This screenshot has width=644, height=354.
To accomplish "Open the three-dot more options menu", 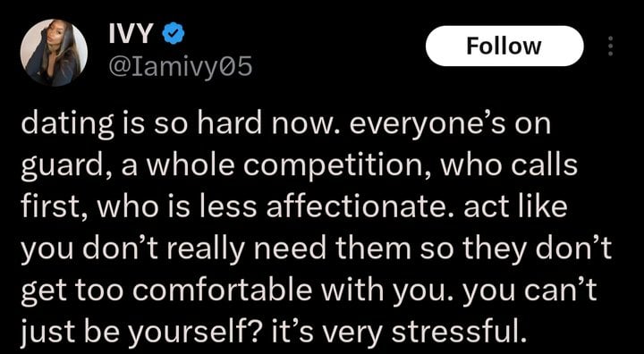I will click(x=610, y=46).
